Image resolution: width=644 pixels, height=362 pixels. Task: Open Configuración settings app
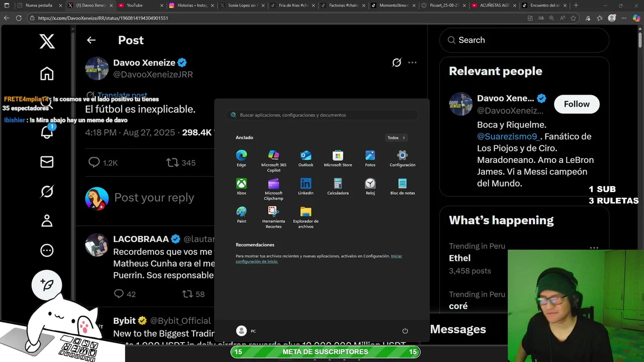tap(403, 158)
